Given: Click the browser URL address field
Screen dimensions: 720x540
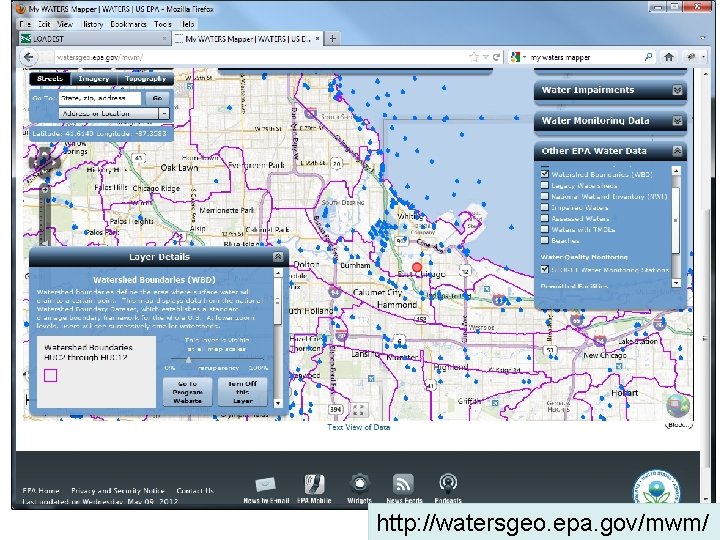Looking at the screenshot, I should [259, 57].
